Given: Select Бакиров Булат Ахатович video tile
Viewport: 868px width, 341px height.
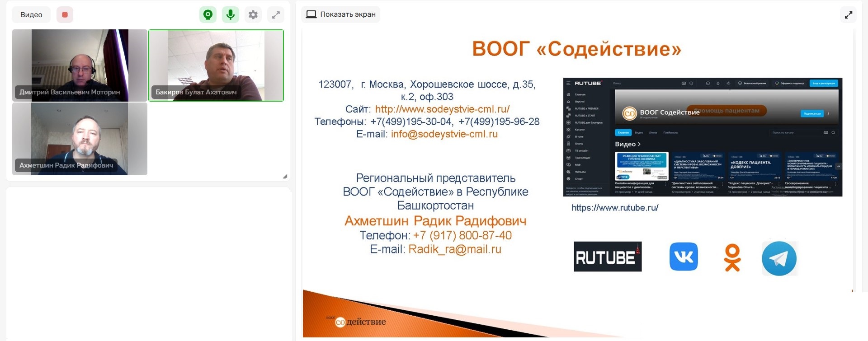Looking at the screenshot, I should click(216, 65).
